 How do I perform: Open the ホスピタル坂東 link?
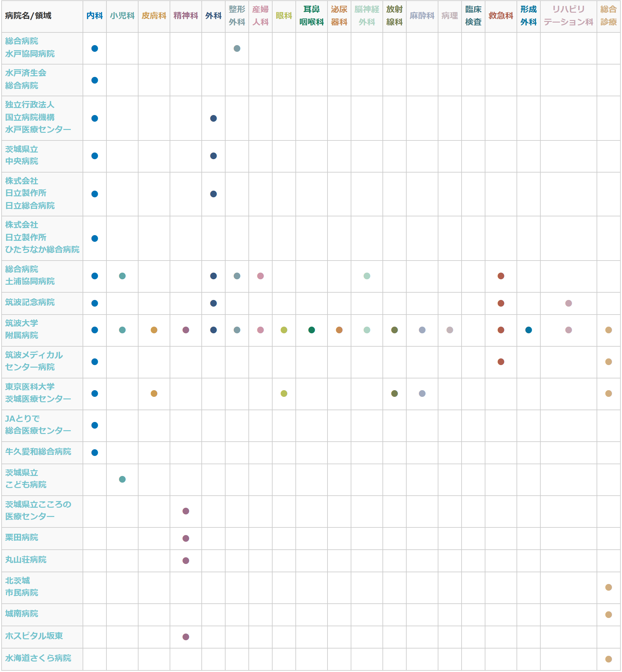(x=34, y=636)
